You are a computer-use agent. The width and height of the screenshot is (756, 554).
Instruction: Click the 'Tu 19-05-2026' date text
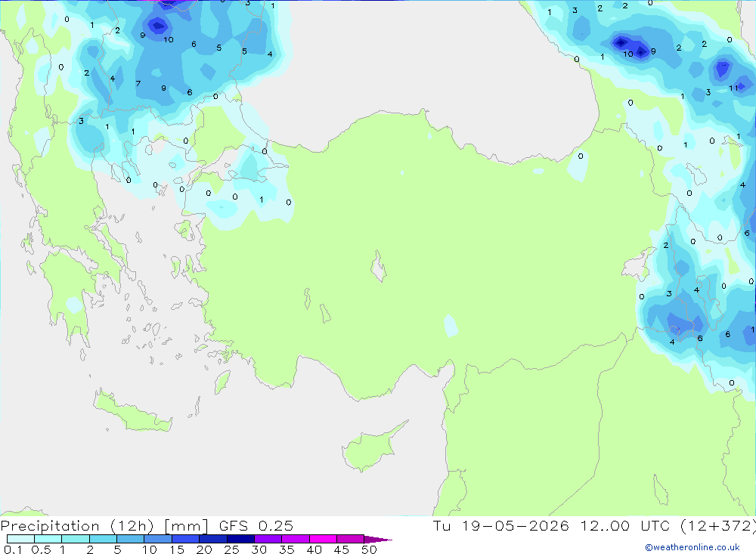tap(500, 525)
